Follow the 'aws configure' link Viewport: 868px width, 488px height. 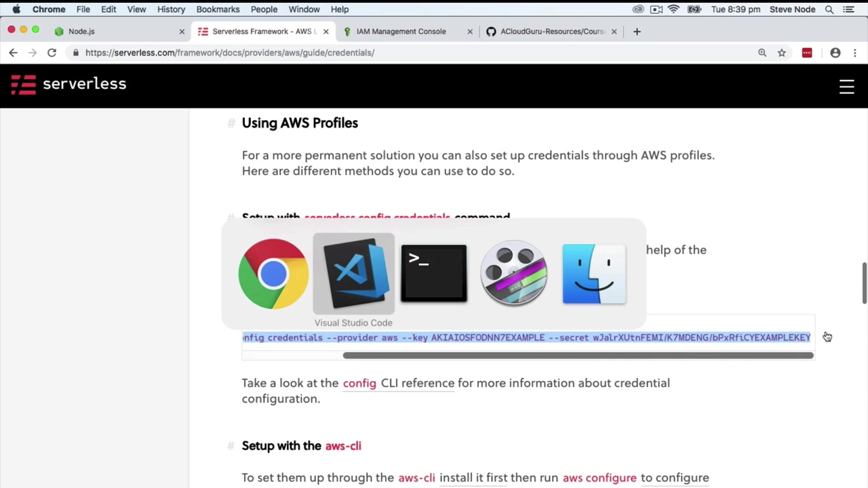(x=599, y=478)
